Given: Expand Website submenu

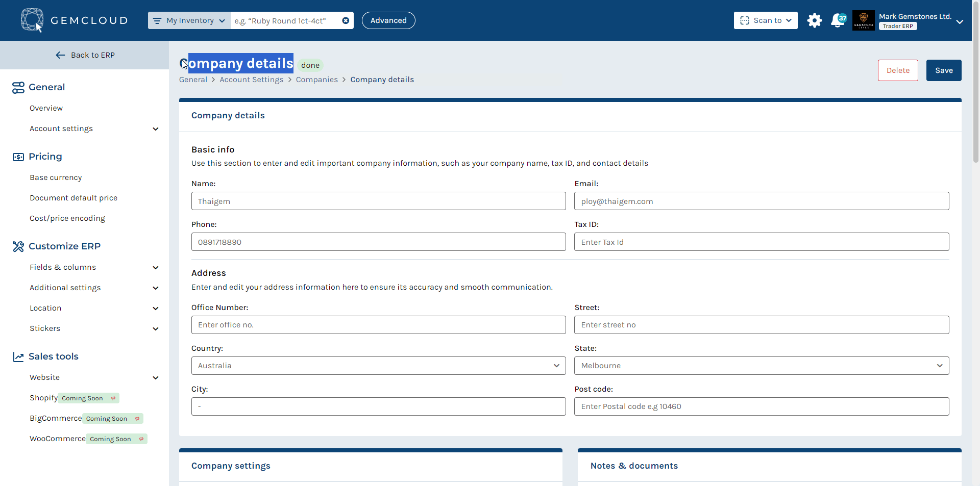Looking at the screenshot, I should (x=156, y=378).
